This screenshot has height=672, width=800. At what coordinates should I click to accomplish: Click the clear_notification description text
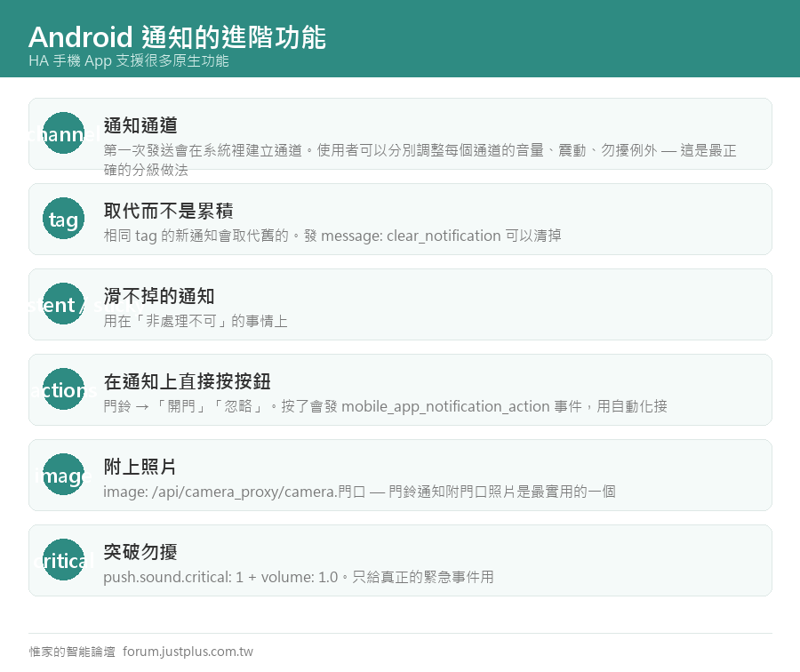(x=332, y=236)
